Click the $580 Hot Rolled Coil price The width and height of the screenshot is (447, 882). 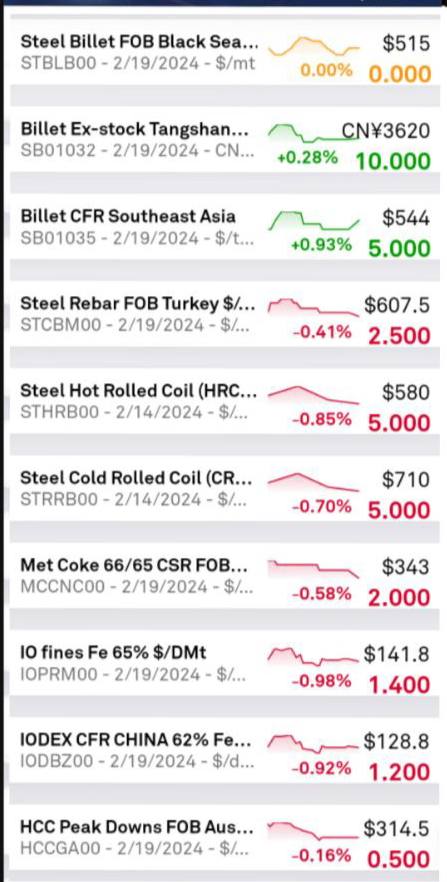tap(407, 393)
